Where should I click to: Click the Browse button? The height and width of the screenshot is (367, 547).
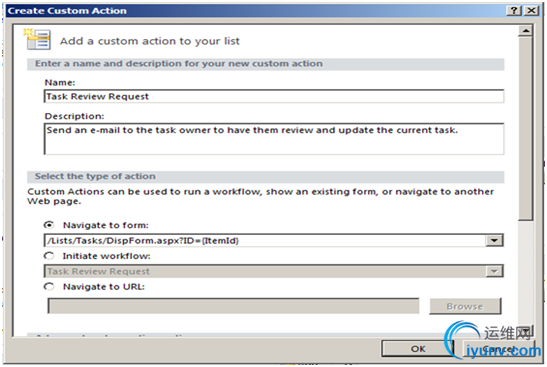pyautogui.click(x=465, y=306)
